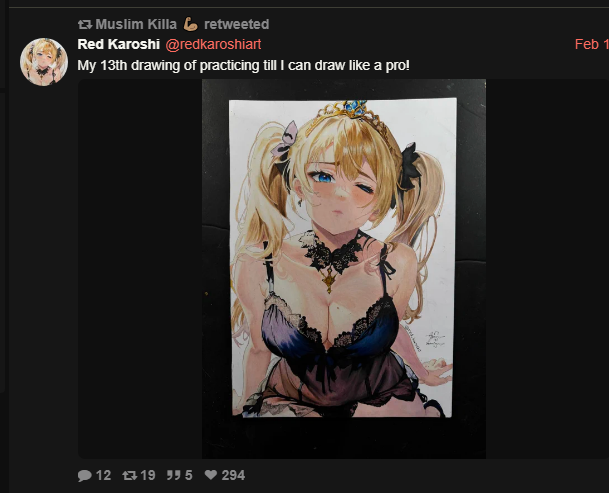This screenshot has width=609, height=493.
Task: Click the flexed biceps emoji
Action: [x=190, y=24]
